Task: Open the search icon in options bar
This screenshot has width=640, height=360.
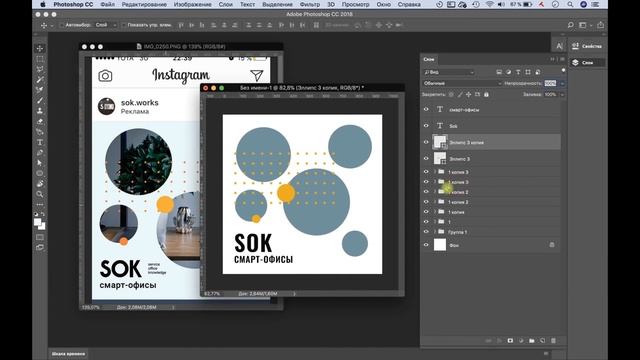Action: (571, 25)
